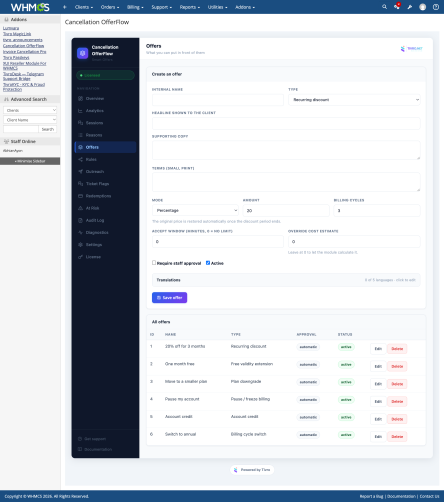444x502 pixels.
Task: Open the Type dropdown (Recurring discount)
Action: point(354,100)
